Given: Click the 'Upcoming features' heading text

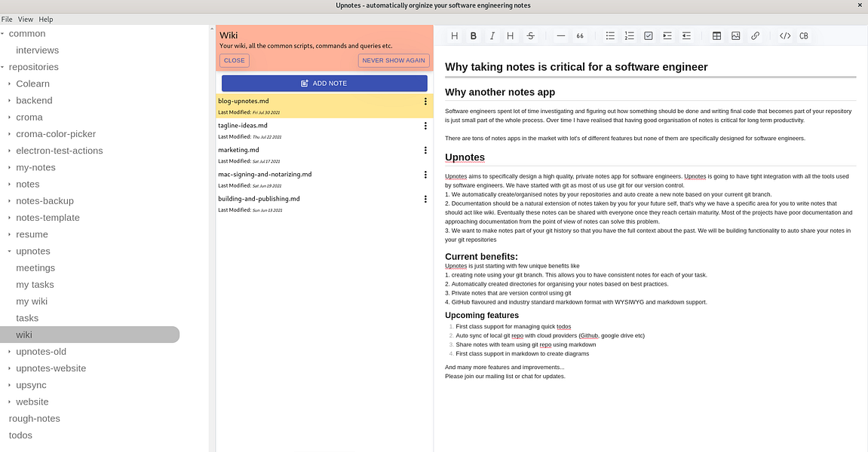Looking at the screenshot, I should click(482, 316).
